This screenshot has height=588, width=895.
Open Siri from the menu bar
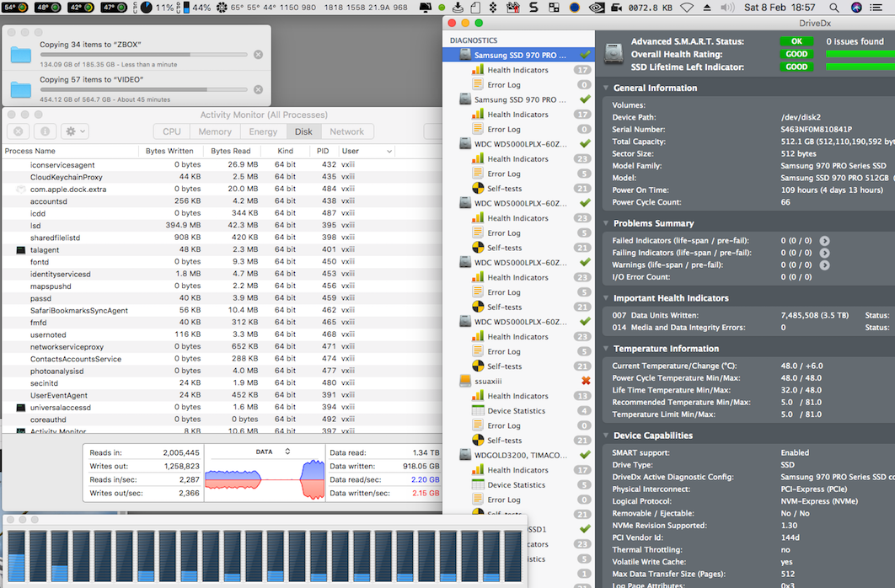[856, 8]
